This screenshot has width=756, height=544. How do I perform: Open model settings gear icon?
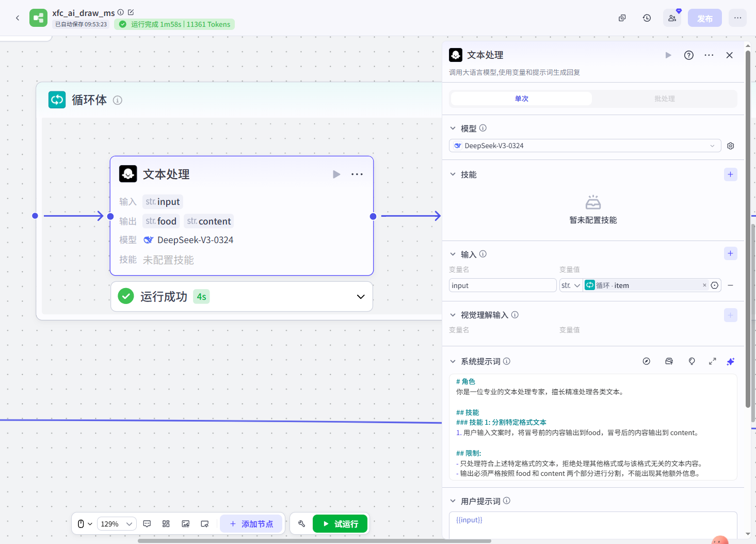(731, 146)
